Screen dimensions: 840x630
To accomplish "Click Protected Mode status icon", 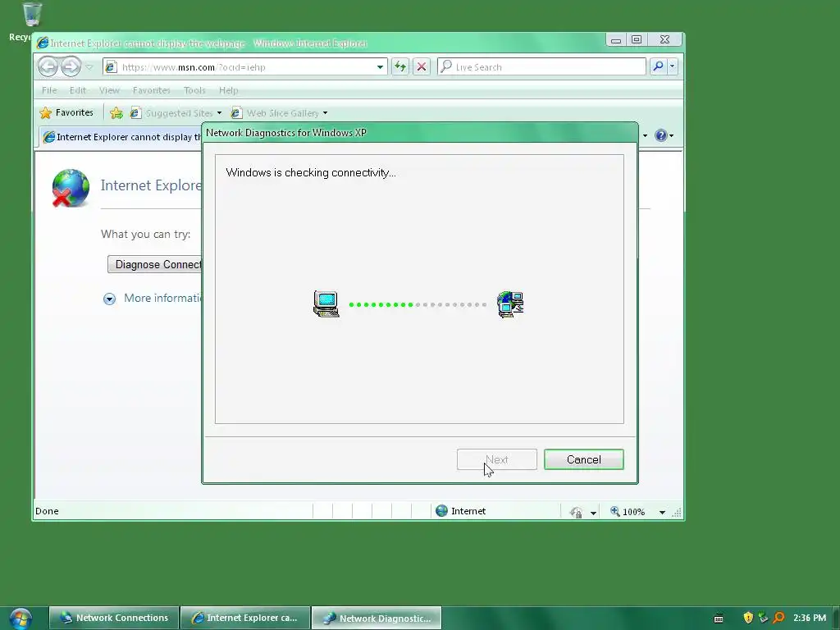I will [577, 512].
